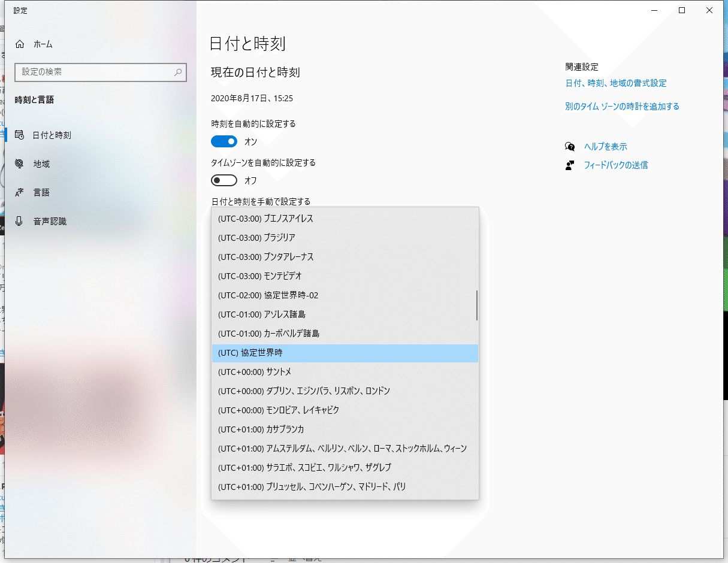Pick (UTC-02:00) 協定世界時-02 option

tap(345, 295)
